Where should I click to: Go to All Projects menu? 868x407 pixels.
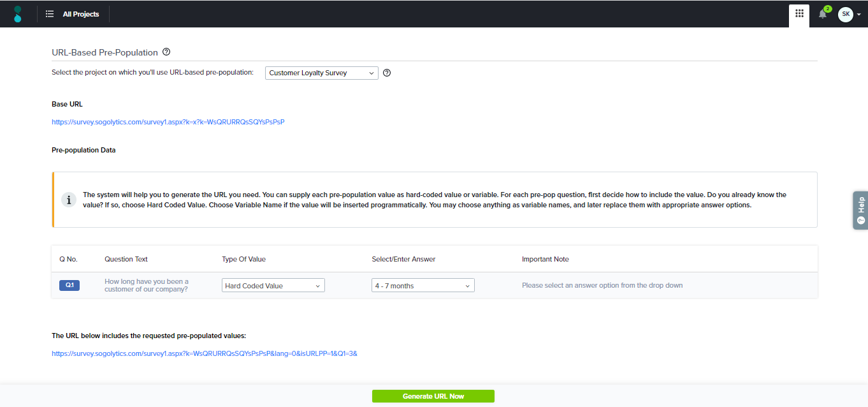point(81,14)
